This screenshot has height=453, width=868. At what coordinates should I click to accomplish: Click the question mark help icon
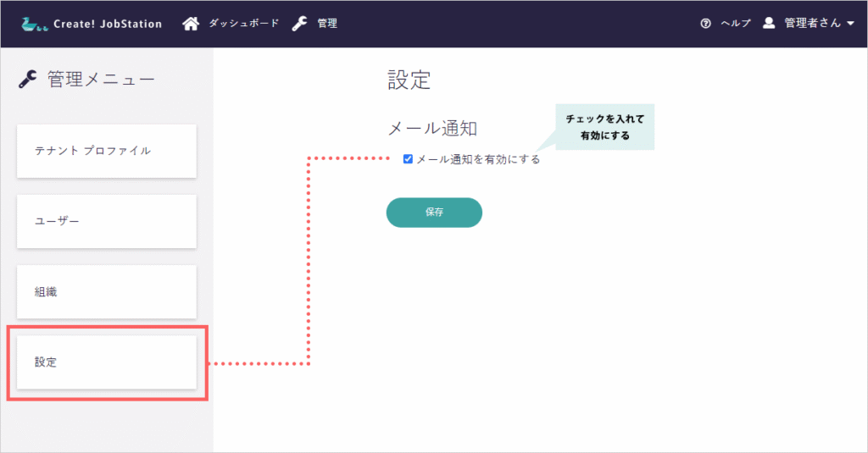(705, 24)
